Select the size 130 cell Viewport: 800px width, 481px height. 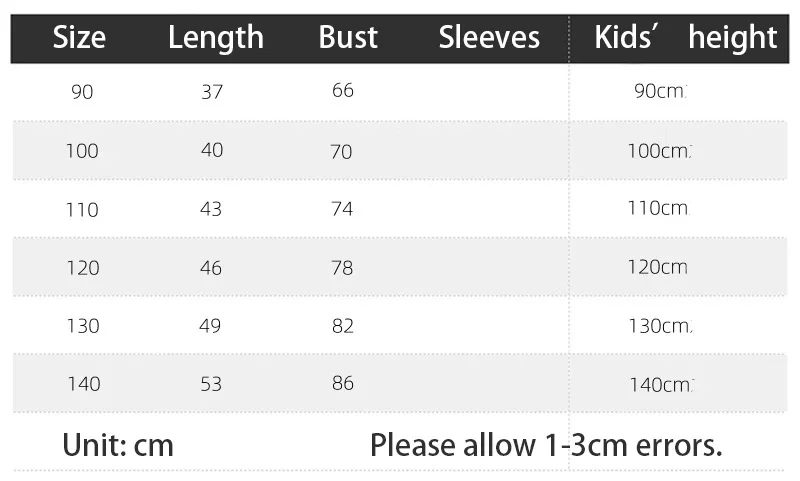point(83,326)
